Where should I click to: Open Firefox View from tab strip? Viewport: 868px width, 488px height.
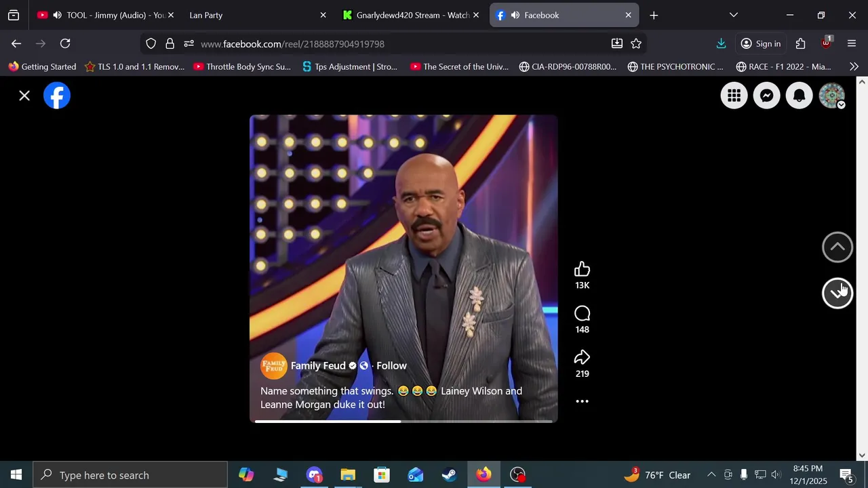pos(14,15)
